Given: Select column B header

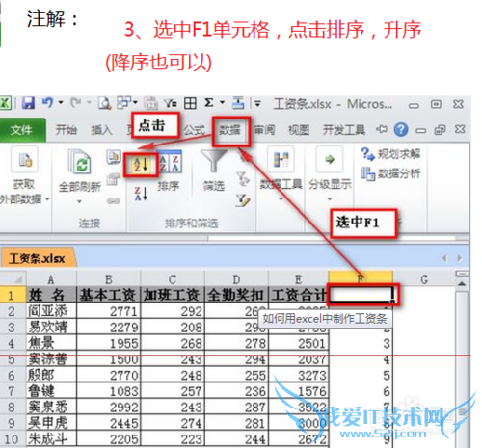Looking at the screenshot, I should pyautogui.click(x=109, y=278).
